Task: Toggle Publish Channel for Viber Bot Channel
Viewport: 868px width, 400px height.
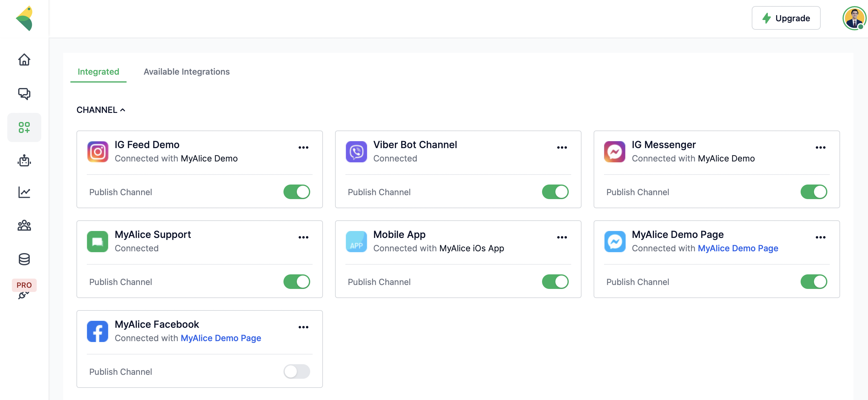Action: pos(555,192)
